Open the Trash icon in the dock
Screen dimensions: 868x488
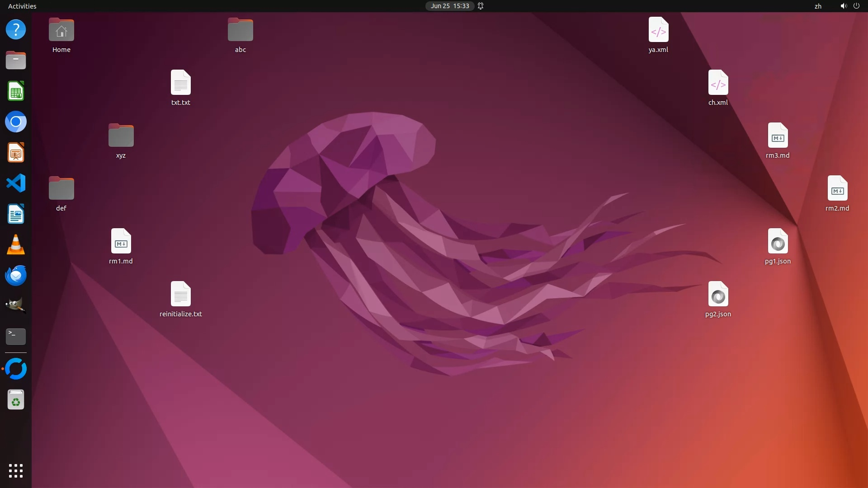[16, 400]
